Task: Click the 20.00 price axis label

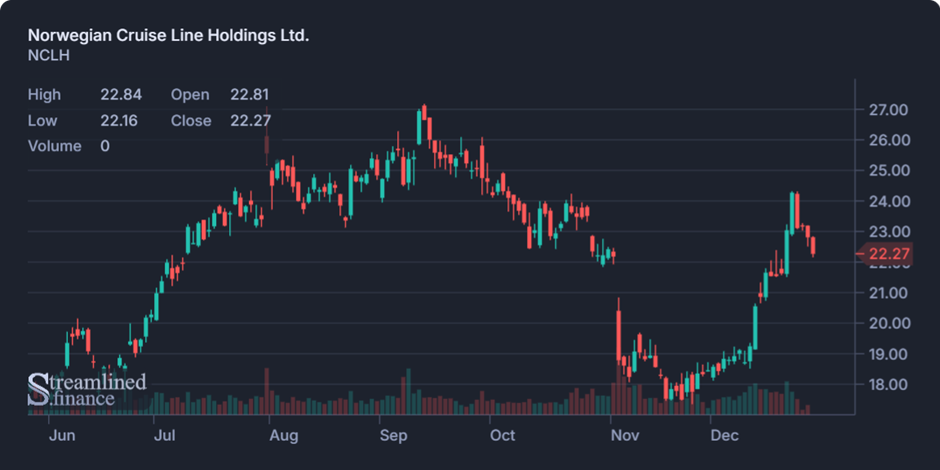Action: click(x=888, y=324)
